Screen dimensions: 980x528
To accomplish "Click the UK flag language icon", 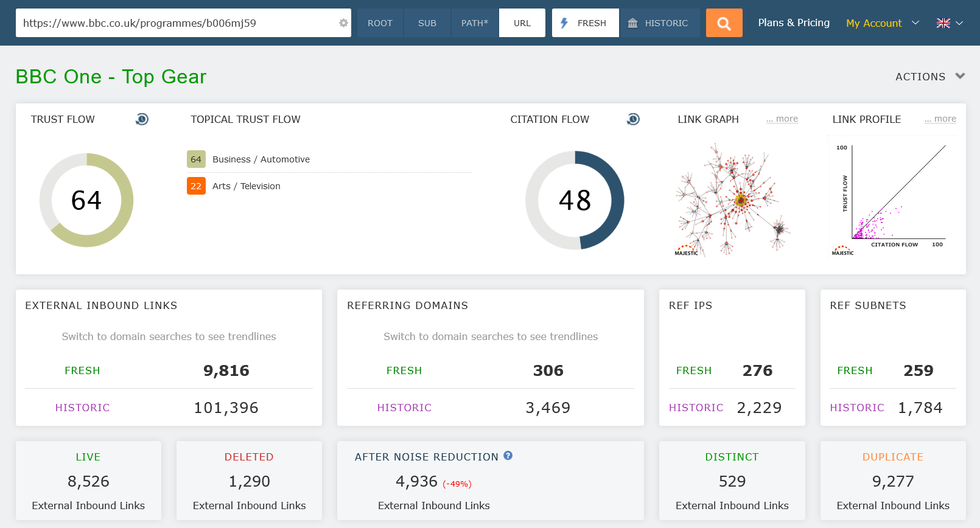I will tap(943, 23).
